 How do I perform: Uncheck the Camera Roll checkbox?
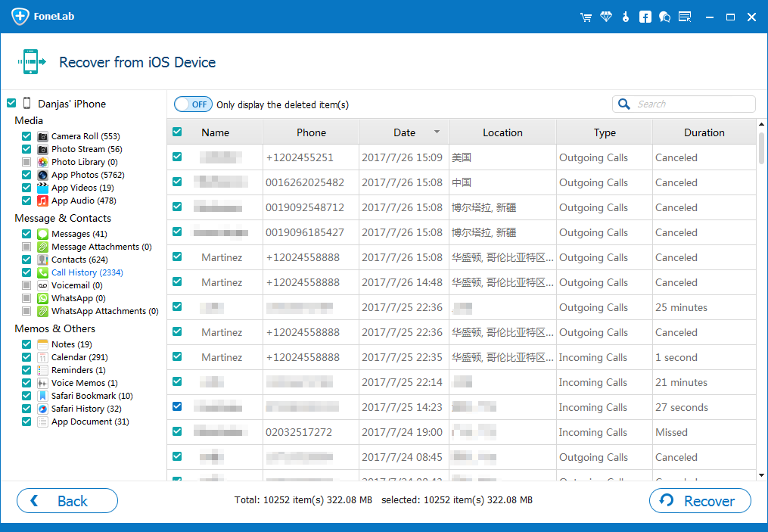pyautogui.click(x=26, y=136)
